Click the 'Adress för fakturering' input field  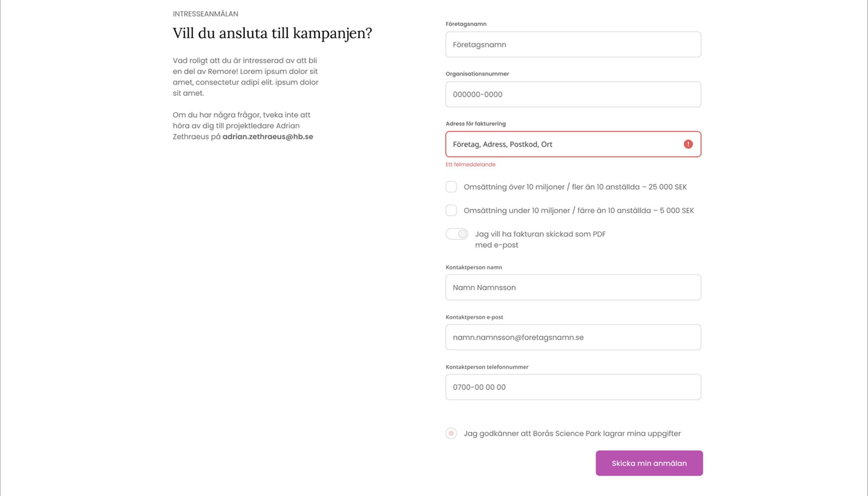[x=563, y=144]
